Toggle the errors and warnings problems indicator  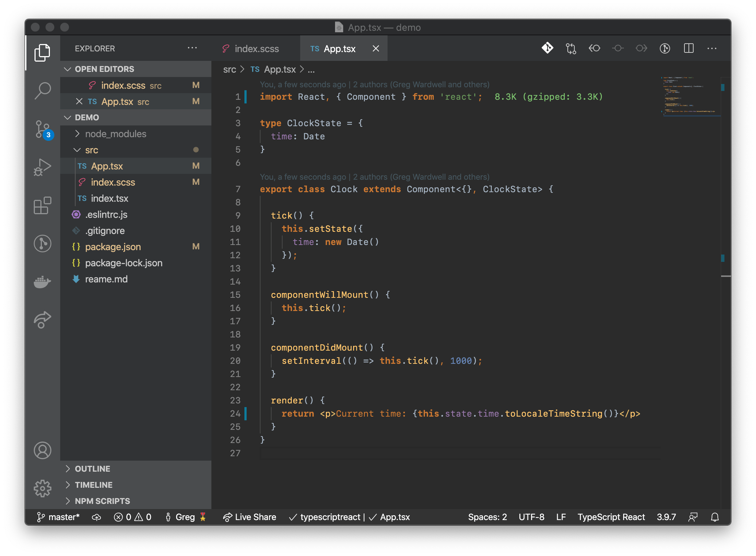point(132,517)
